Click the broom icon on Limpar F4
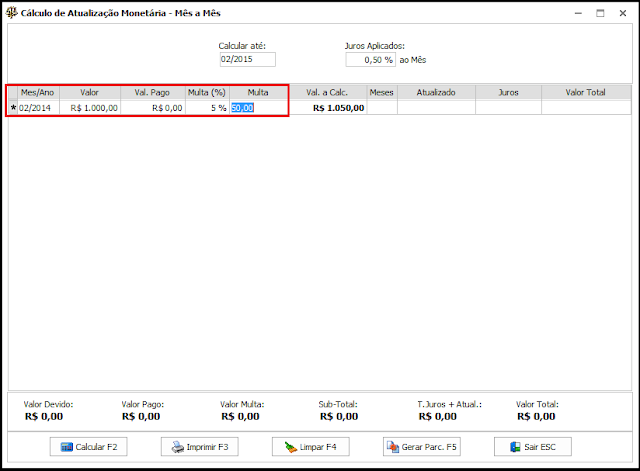 [x=291, y=447]
